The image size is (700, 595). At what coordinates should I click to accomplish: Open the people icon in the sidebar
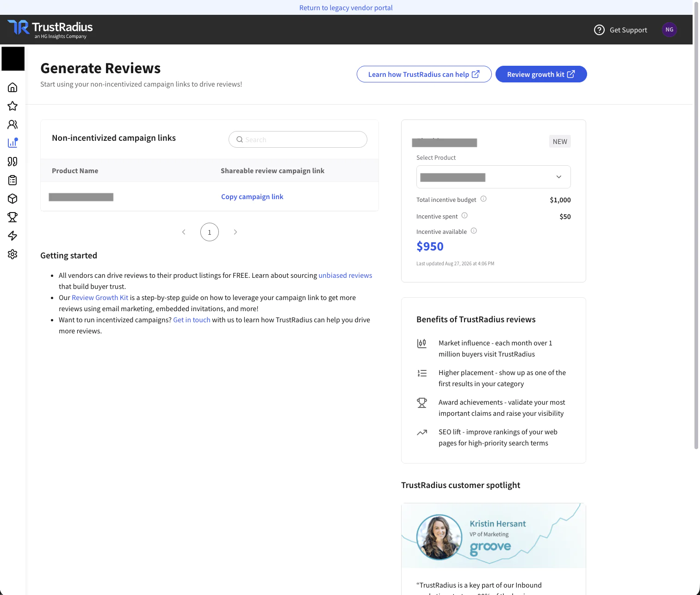point(12,125)
